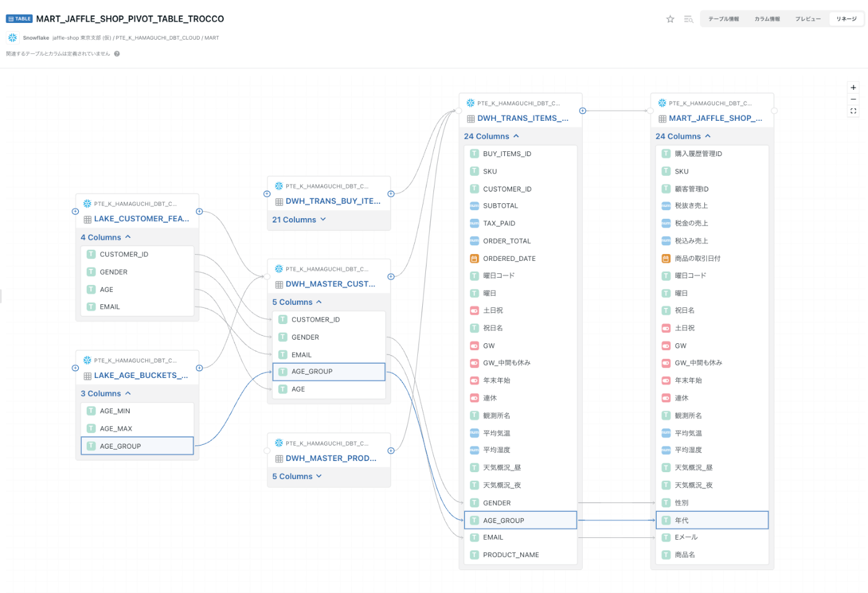Click text type icon of BUY_ITEMS_ID

tap(474, 154)
